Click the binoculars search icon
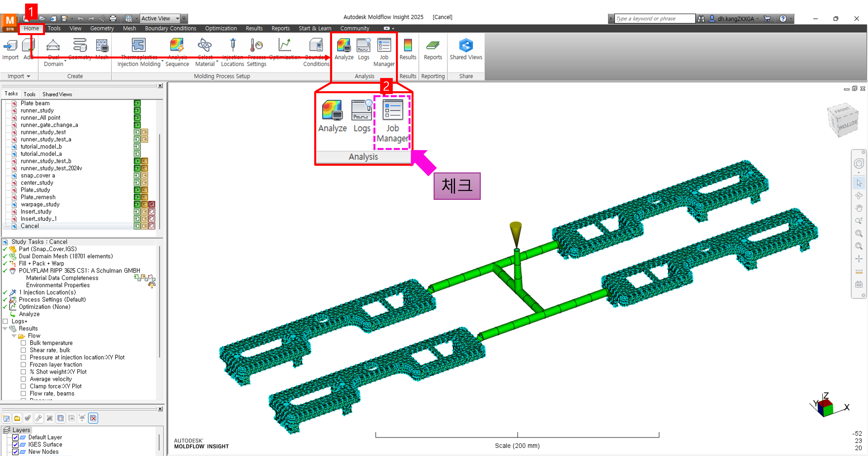 [701, 19]
